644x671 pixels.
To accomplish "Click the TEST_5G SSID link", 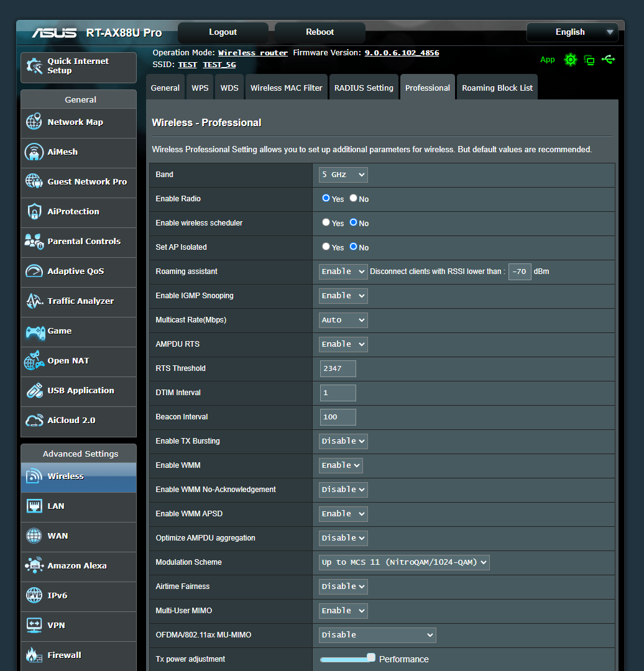I will [x=219, y=65].
